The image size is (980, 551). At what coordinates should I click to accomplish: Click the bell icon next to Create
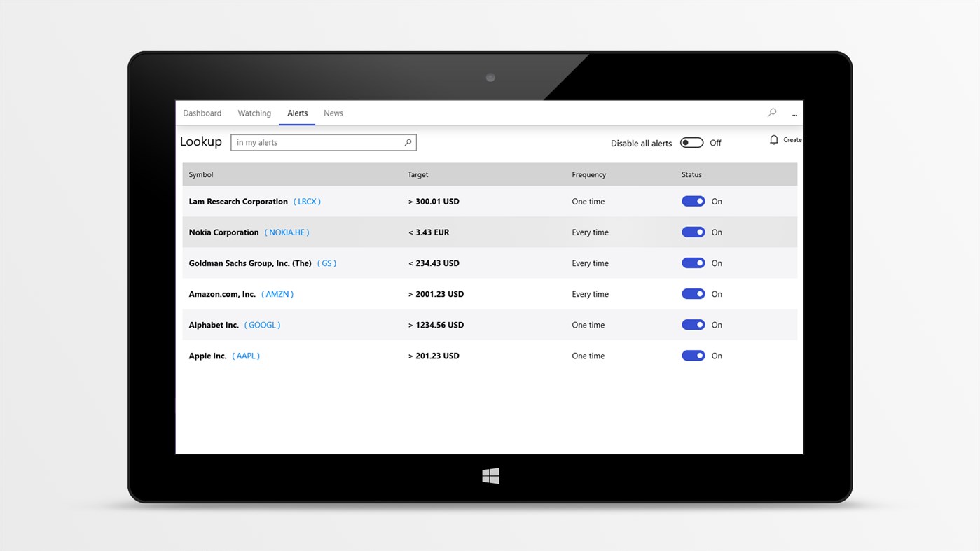(773, 139)
